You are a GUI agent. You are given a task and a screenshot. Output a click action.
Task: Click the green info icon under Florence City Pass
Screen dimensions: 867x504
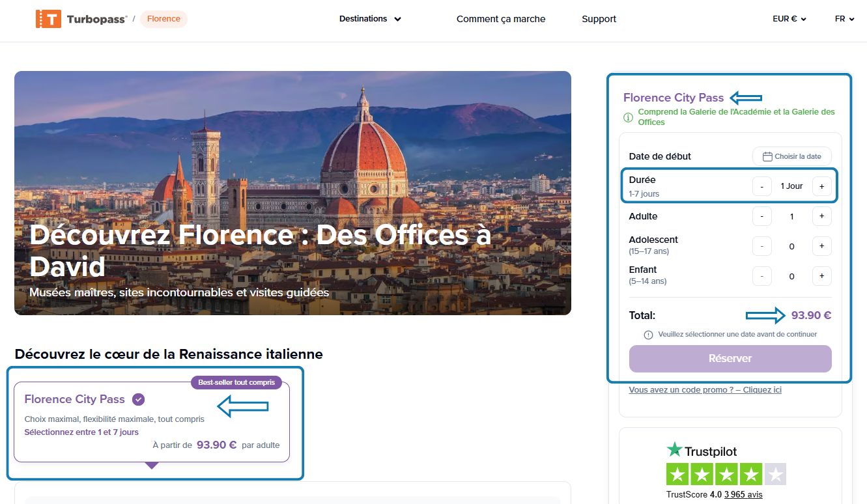click(x=628, y=117)
